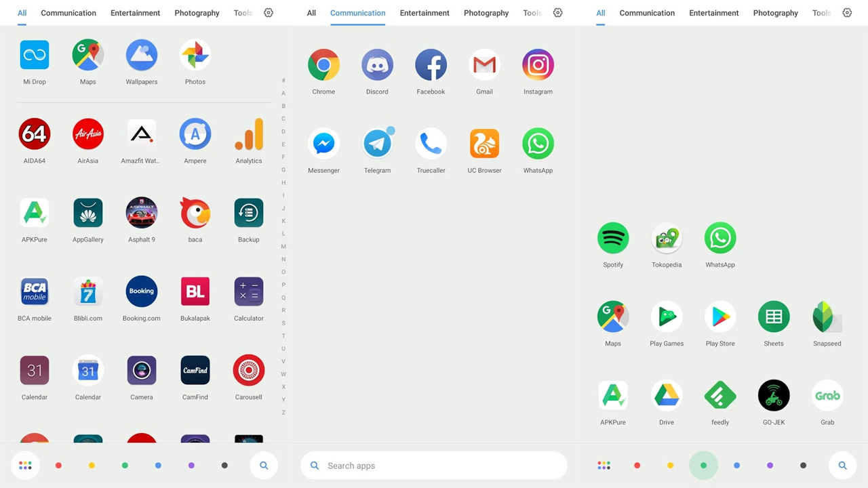Open the Discord app

pos(378,65)
